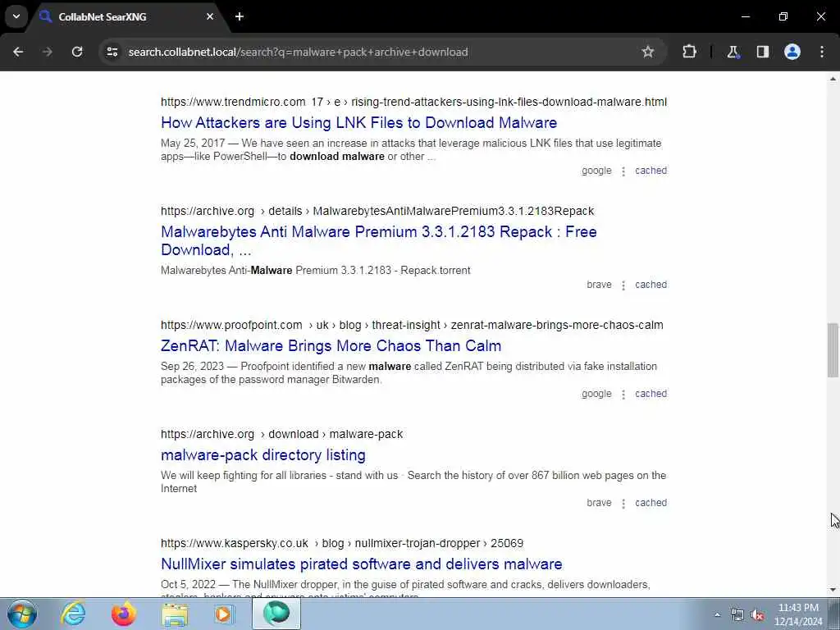Reload the search results page
This screenshot has height=630, width=840.
click(77, 52)
